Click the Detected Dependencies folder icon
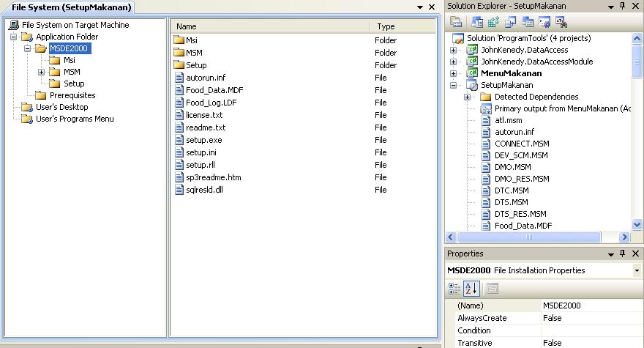Screen dimensions: 644x348 point(485,97)
